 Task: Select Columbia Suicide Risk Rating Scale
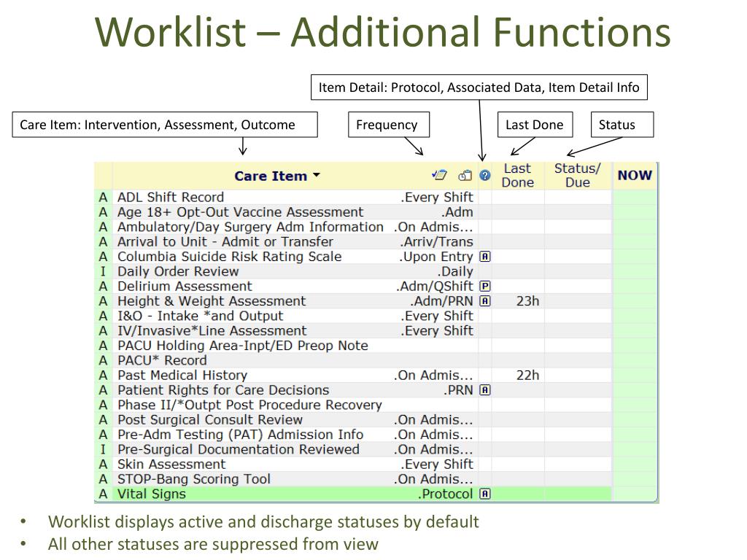230,257
